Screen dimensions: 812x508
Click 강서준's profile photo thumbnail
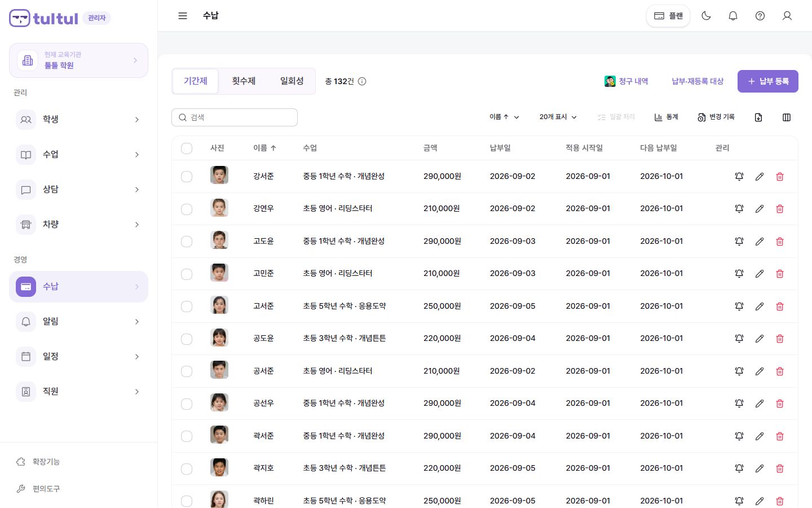point(219,176)
